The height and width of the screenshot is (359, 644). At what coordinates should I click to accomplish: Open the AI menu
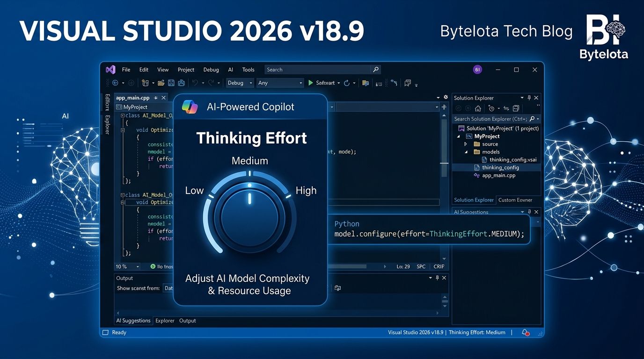click(230, 70)
